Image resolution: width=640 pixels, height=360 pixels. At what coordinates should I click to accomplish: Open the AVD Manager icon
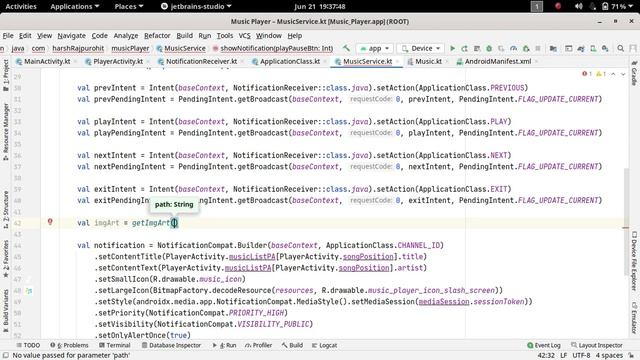tap(593, 48)
